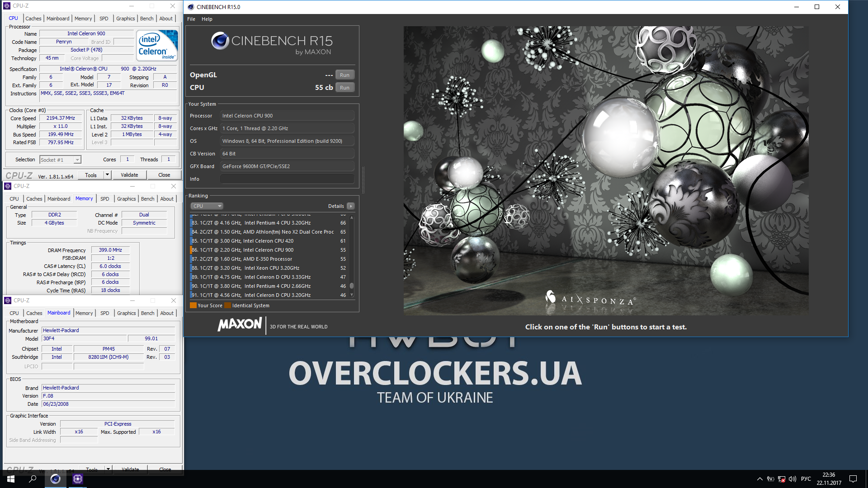Viewport: 868px width, 488px height.
Task: Open Bench tab in top CPU-Z window
Action: [x=147, y=19]
